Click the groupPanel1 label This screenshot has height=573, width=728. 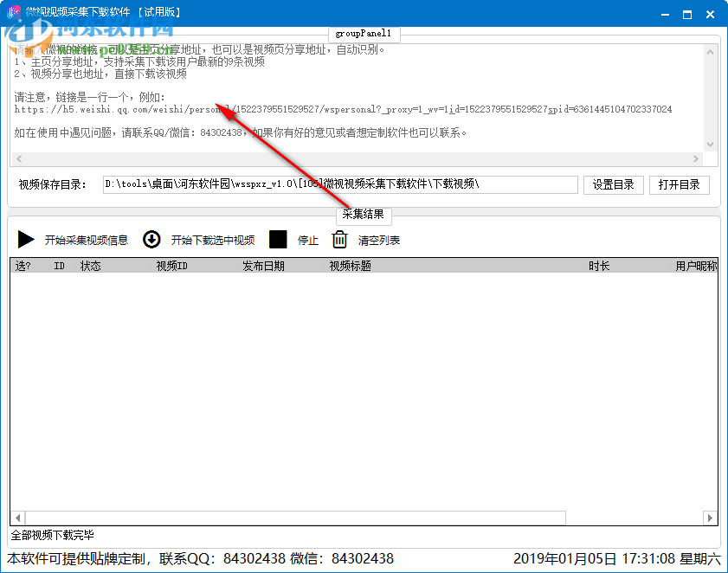click(x=364, y=34)
